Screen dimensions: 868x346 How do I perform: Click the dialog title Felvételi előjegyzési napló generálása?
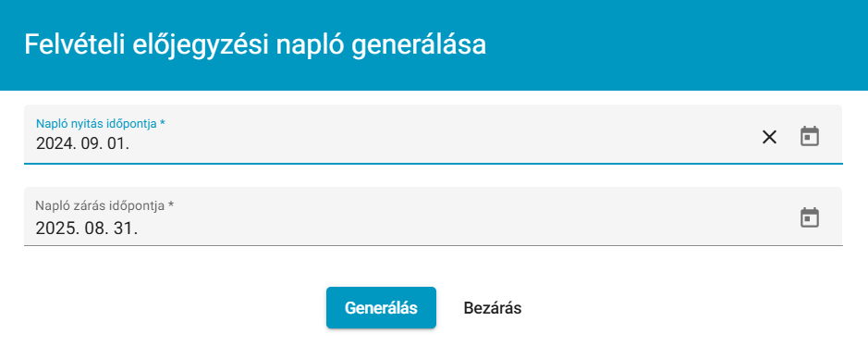[255, 44]
